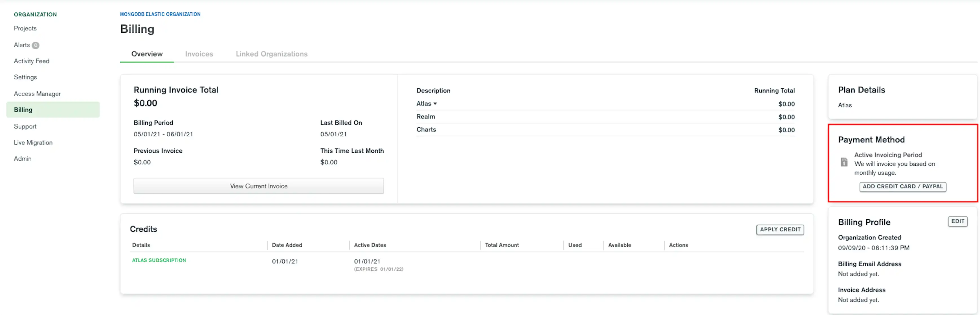980x315 pixels.
Task: Click ADD CREDIT CARD / PAYPAL button
Action: click(902, 186)
